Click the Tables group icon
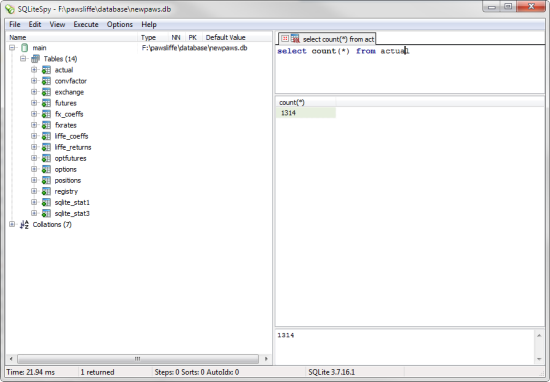 (x=35, y=59)
